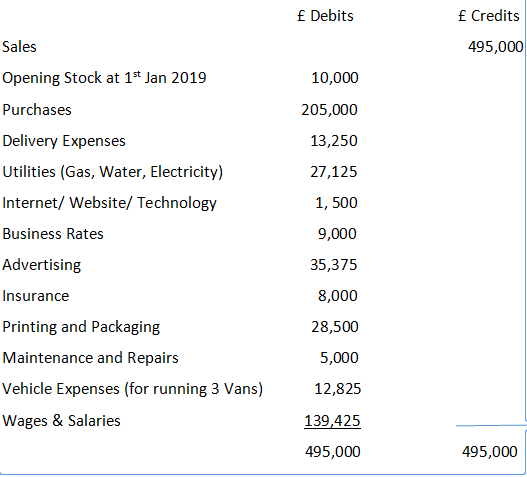Click the Sales row label
The image size is (527, 477).
(19, 46)
